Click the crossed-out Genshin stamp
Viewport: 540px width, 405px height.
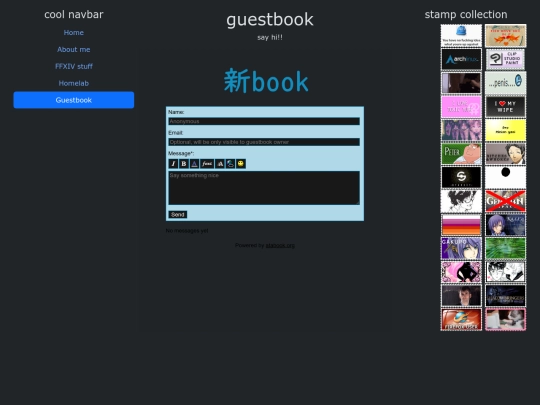pyautogui.click(x=505, y=201)
